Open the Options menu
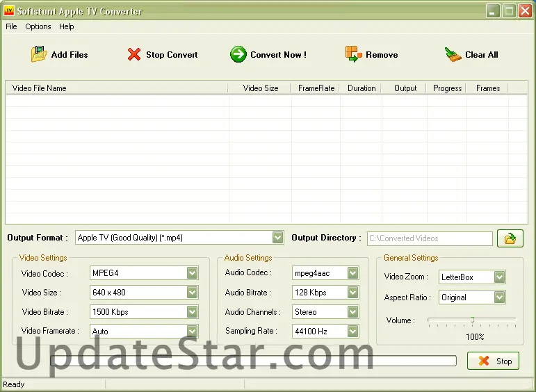 pyautogui.click(x=38, y=26)
